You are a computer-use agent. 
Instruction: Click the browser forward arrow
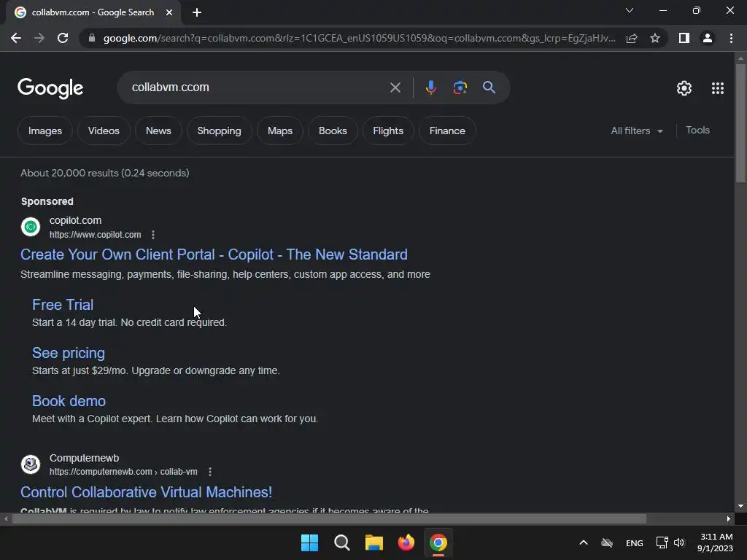39,38
